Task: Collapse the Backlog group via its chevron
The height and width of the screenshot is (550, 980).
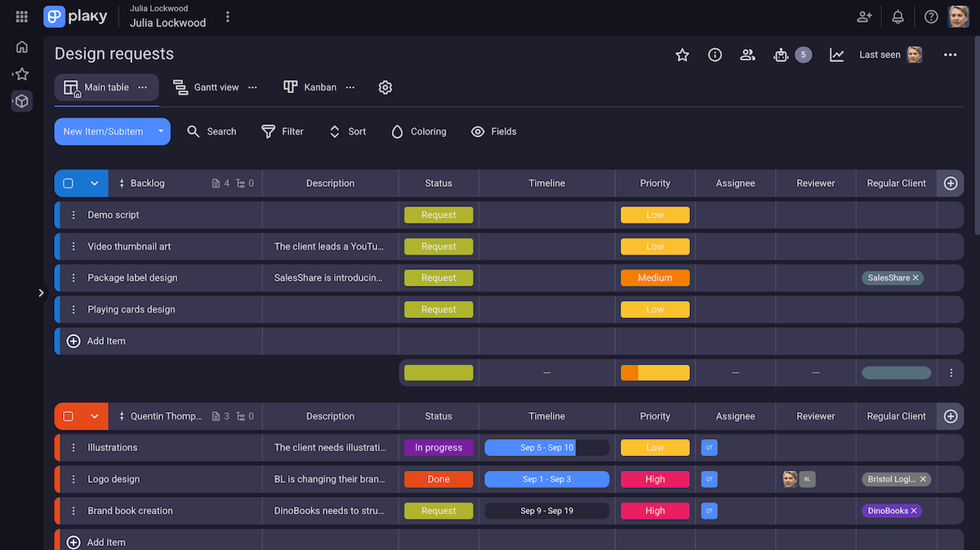Action: pos(94,183)
